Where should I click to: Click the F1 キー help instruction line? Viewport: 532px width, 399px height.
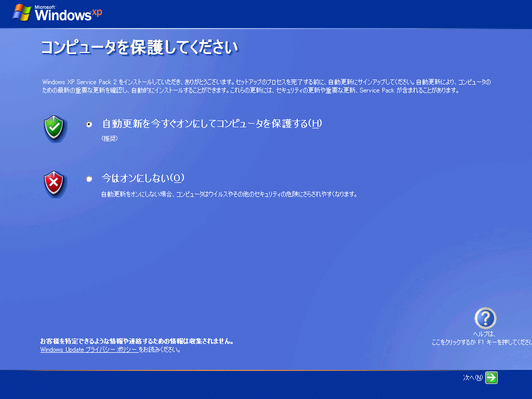point(482,342)
